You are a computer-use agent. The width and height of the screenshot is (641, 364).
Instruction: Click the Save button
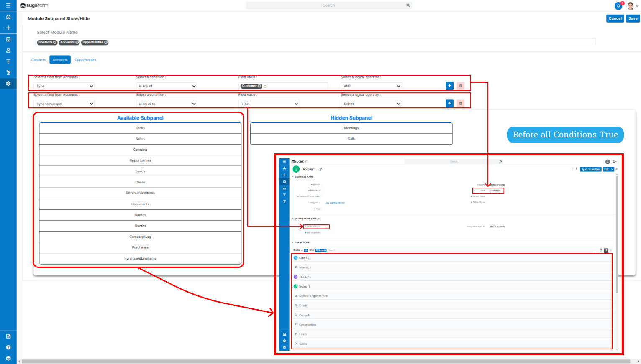click(633, 18)
